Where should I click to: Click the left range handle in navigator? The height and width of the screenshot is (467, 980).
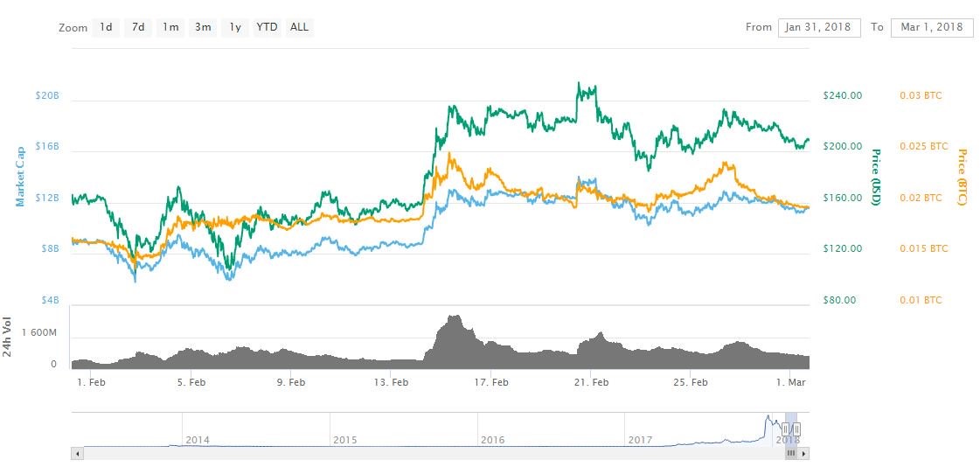click(x=786, y=429)
